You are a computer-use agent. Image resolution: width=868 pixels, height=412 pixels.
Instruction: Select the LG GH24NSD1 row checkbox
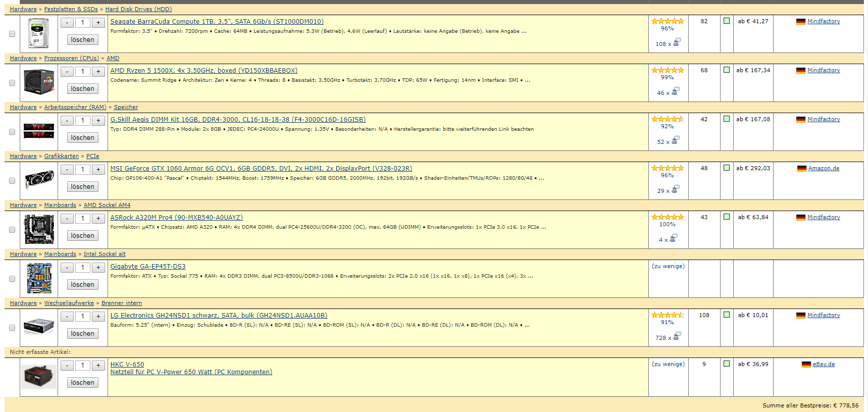pyautogui.click(x=12, y=328)
